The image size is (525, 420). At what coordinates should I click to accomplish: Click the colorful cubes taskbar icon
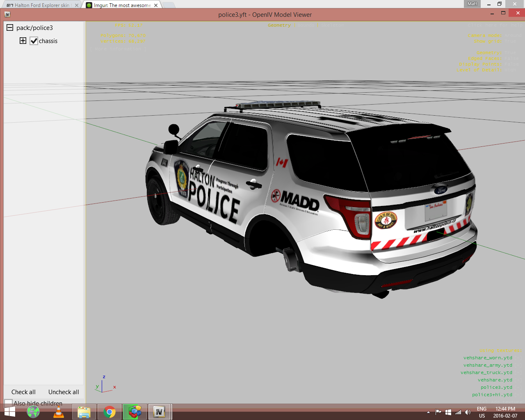point(135,412)
